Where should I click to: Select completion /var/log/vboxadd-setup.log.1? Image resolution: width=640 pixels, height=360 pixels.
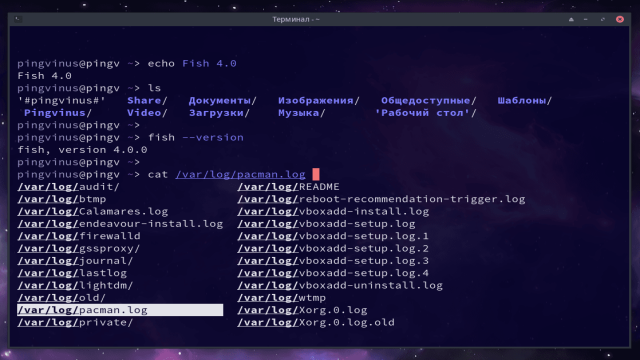[x=333, y=236]
